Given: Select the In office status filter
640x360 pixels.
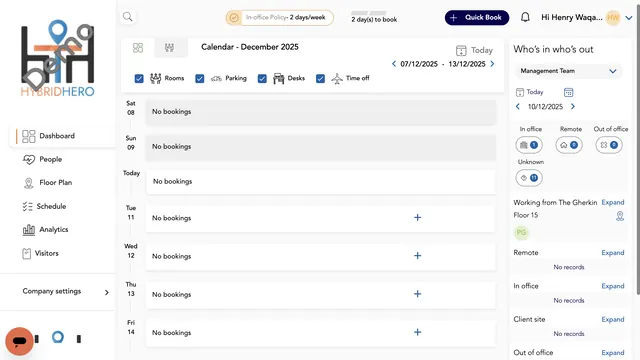Looking at the screenshot, I should pos(529,145).
